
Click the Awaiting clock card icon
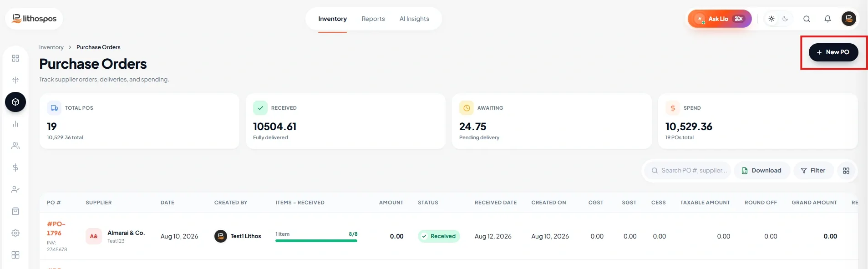click(467, 108)
